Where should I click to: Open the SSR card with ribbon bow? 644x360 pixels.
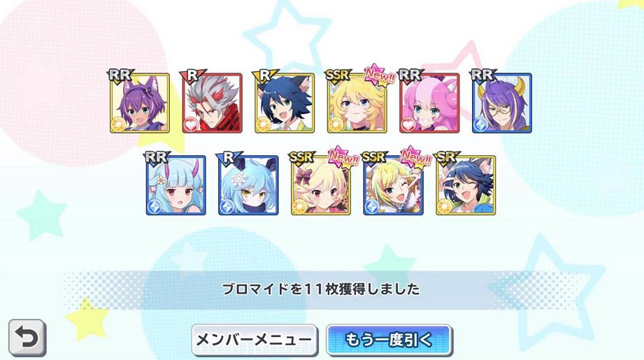tap(321, 185)
